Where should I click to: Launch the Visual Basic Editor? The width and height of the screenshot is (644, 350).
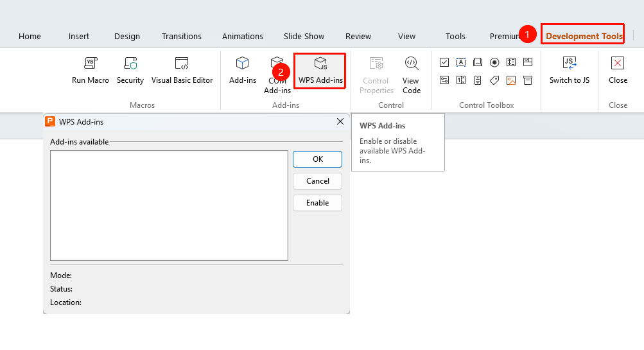pyautogui.click(x=182, y=70)
